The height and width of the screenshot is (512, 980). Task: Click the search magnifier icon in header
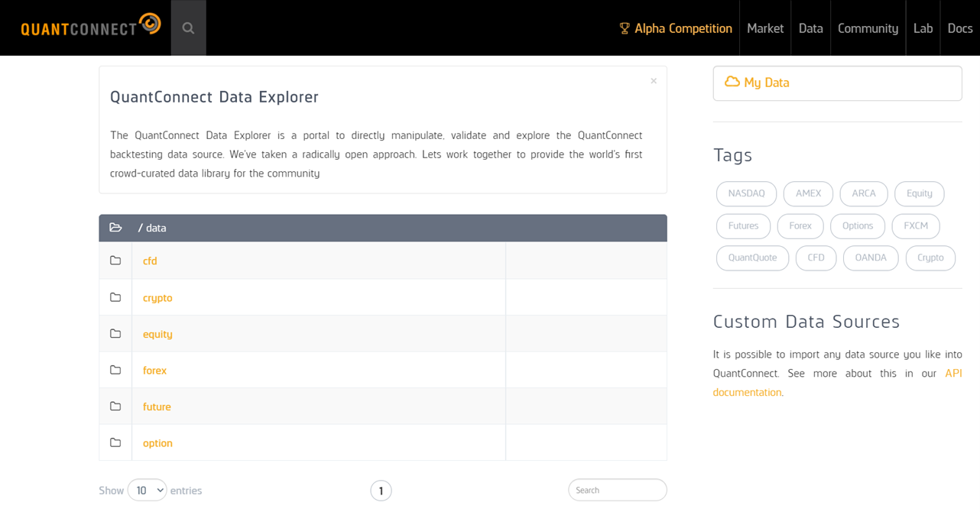188,28
